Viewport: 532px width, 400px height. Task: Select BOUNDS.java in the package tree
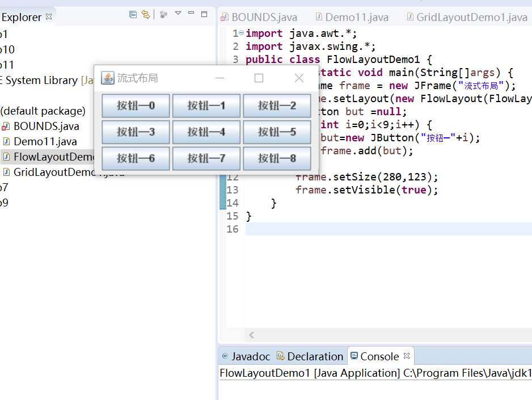[45, 126]
